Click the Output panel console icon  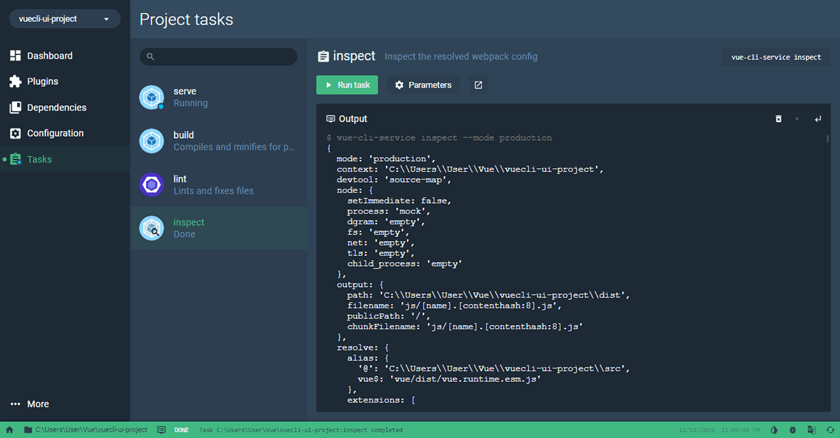point(331,119)
